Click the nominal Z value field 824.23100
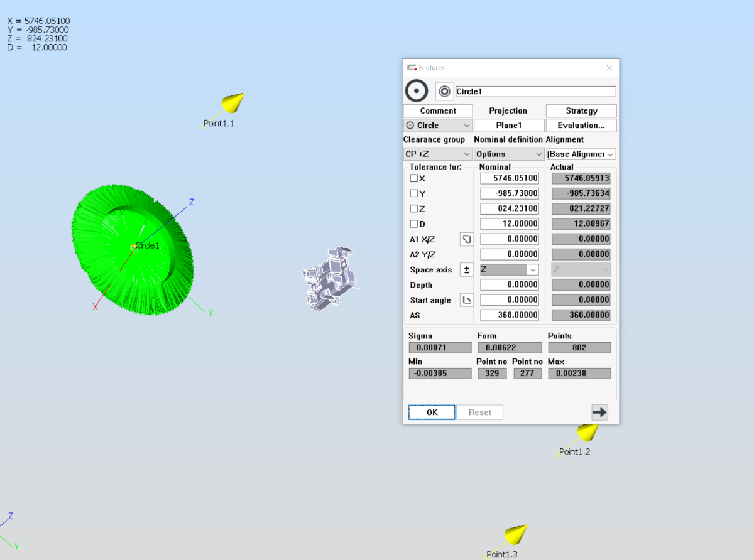The image size is (754, 560). coord(510,208)
